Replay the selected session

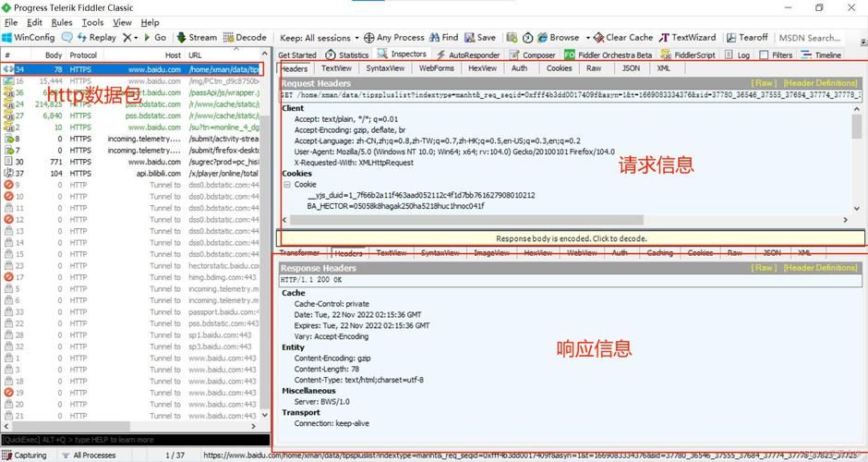tap(97, 38)
